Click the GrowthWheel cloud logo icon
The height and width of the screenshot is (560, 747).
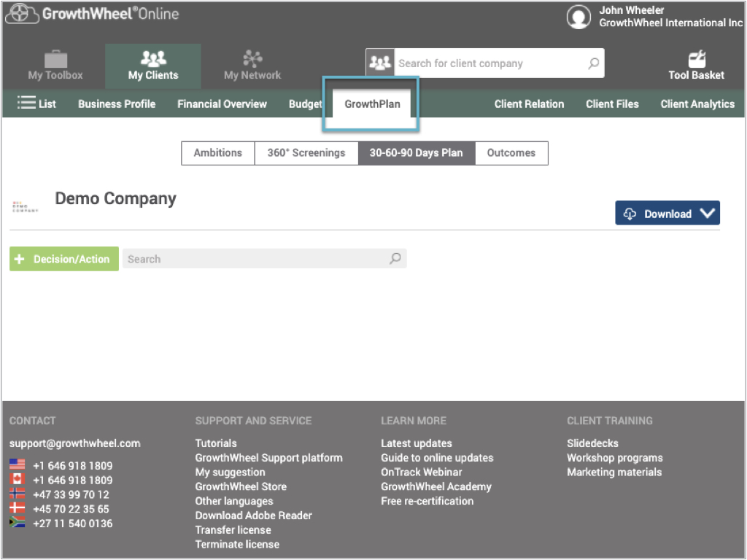coord(22,14)
